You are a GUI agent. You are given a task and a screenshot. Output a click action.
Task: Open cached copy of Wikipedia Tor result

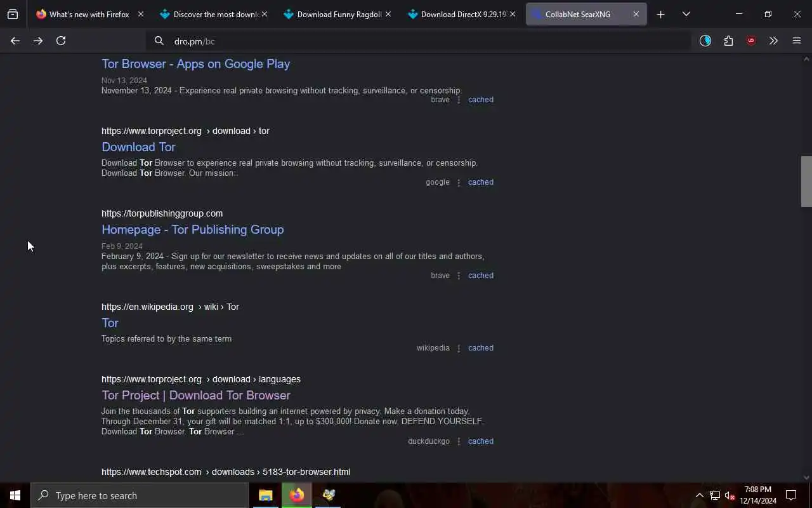[480, 348]
